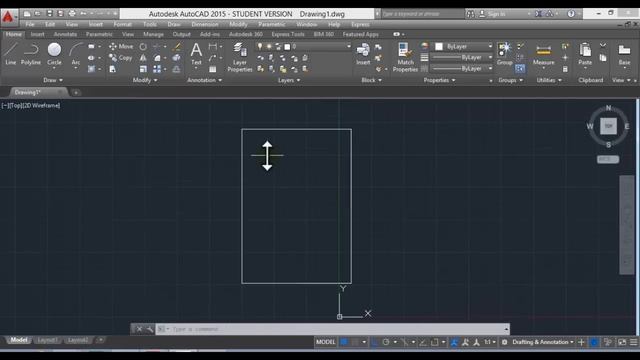The height and width of the screenshot is (360, 640).
Task: Select the Line draw tool
Action: point(11,53)
